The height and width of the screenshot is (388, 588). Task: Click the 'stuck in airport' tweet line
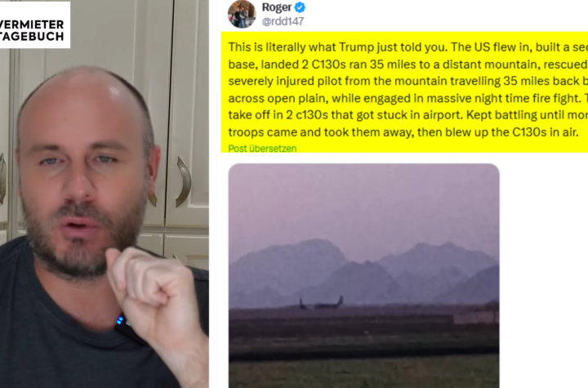(408, 115)
